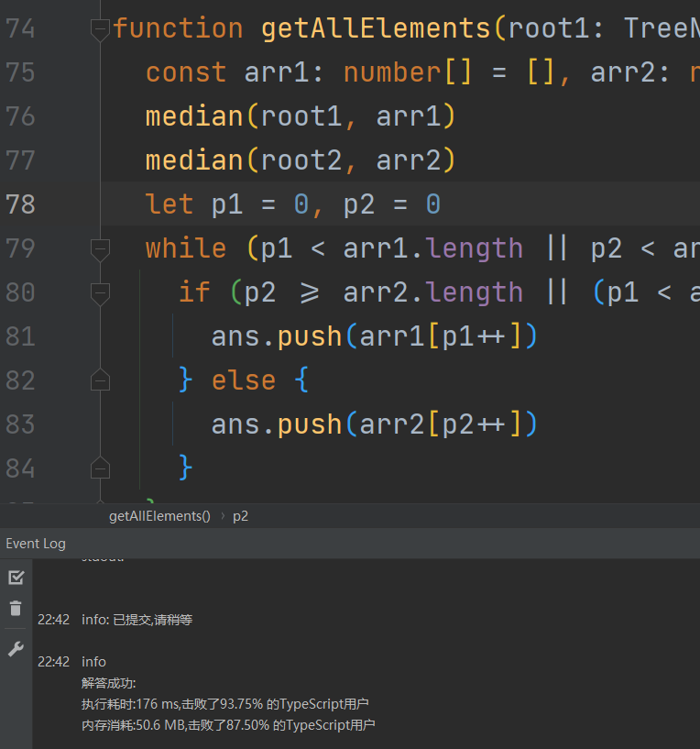The width and height of the screenshot is (700, 749).
Task: Click the 'while' keyword on line 79
Action: point(186,248)
